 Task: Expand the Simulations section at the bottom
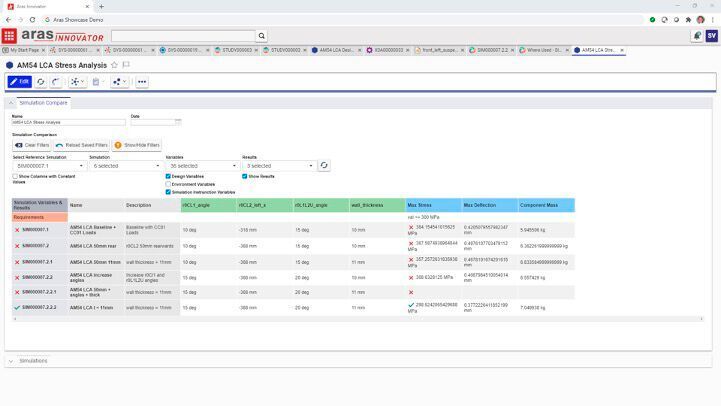tap(11, 361)
